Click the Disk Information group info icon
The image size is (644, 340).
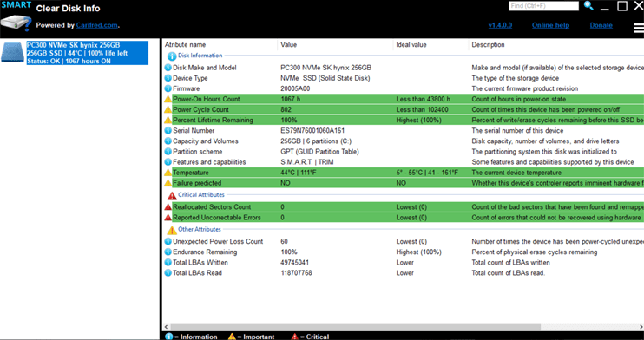(172, 56)
